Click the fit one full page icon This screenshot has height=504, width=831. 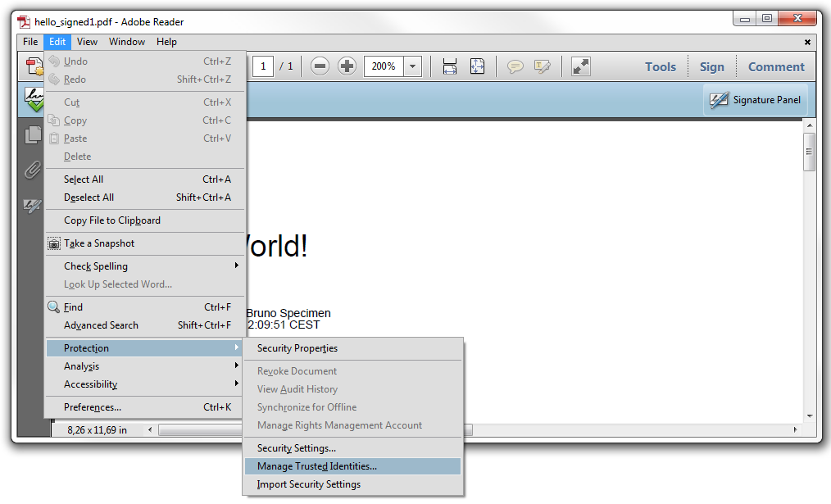[x=477, y=66]
